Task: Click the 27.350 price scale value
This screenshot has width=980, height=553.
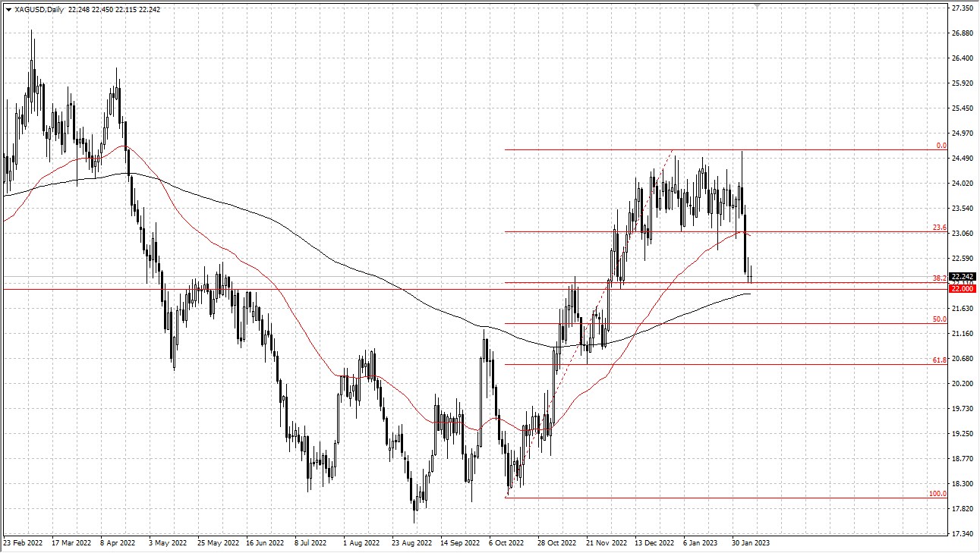Action: click(963, 8)
